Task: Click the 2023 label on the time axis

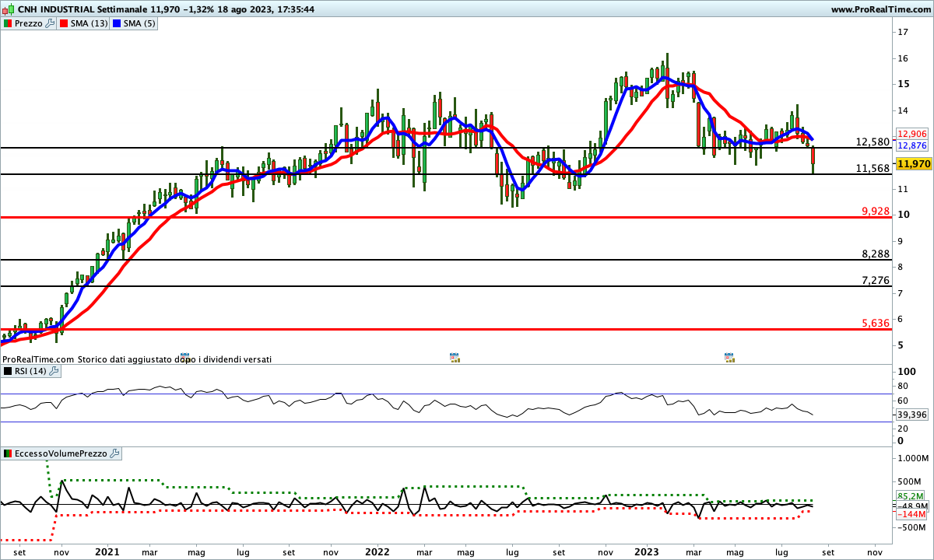Action: click(647, 552)
